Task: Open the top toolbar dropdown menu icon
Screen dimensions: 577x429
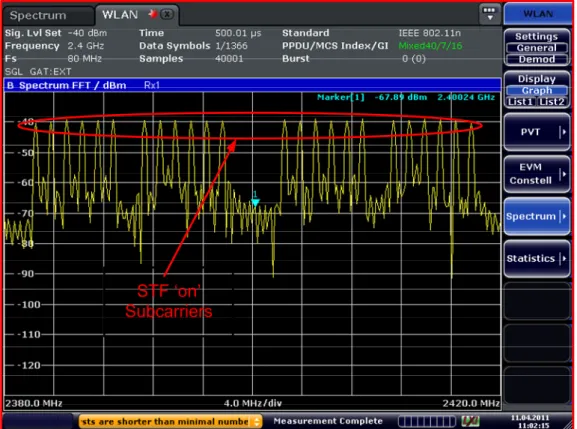Action: pos(489,14)
